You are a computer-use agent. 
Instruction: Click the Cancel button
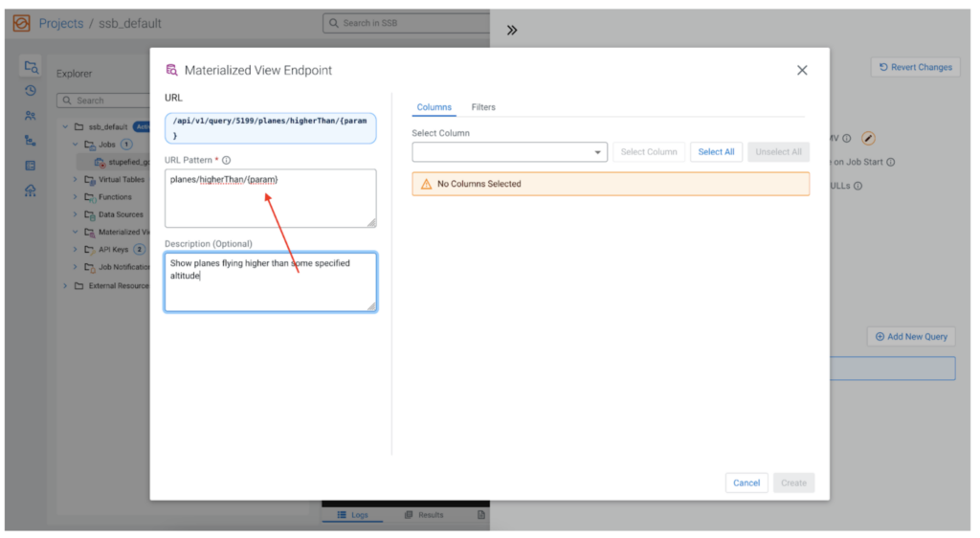(x=746, y=483)
